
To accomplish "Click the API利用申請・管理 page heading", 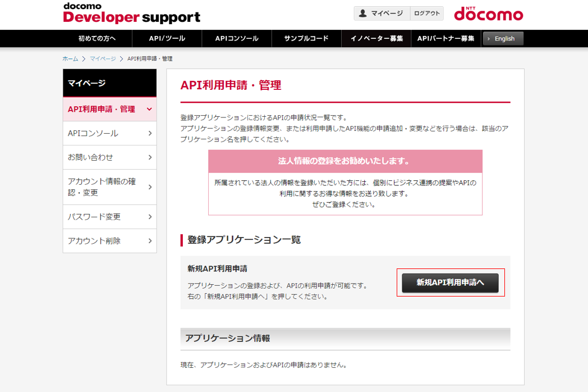I will click(x=231, y=85).
